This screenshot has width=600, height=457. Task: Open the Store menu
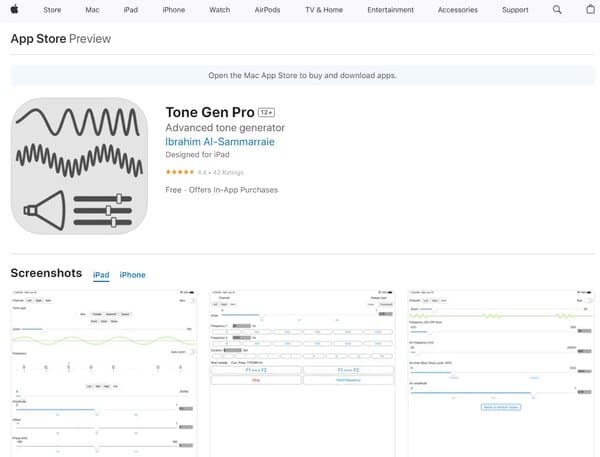(52, 10)
